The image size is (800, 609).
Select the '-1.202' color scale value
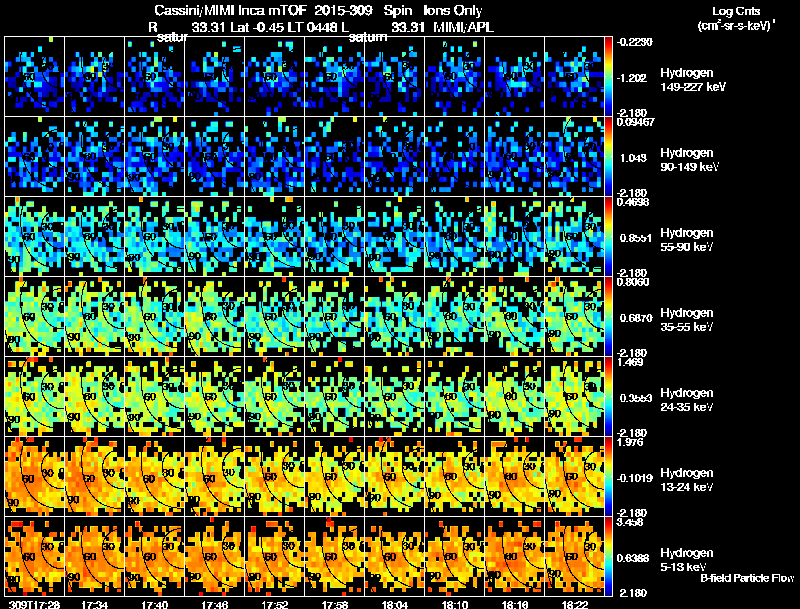click(x=632, y=78)
